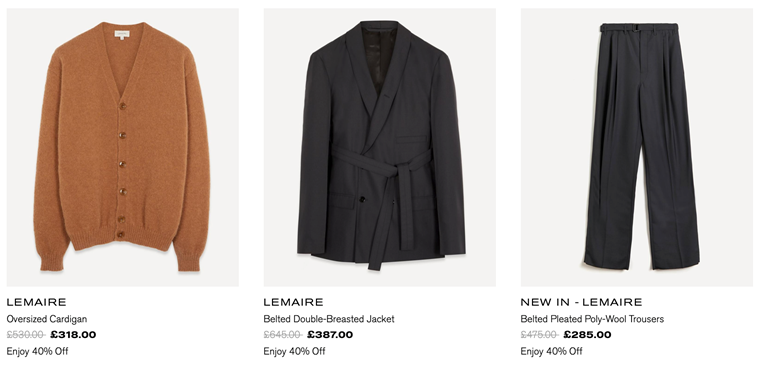The image size is (763, 367).
Task: Click the Belted Pleated Poly-Wool Trousers title
Action: (592, 319)
